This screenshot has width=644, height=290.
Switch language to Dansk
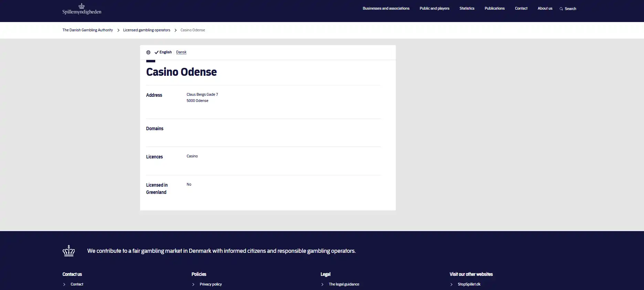pyautogui.click(x=181, y=52)
